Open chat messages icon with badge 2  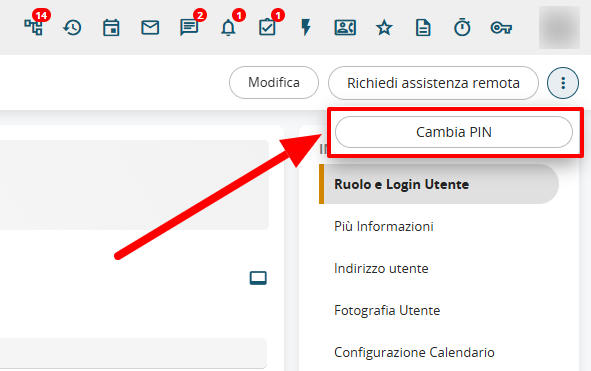coord(189,28)
